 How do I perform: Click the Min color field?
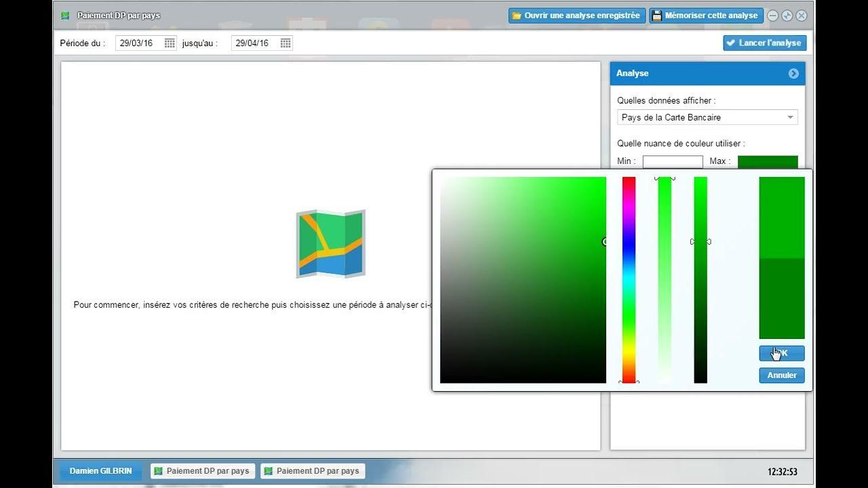click(x=673, y=162)
